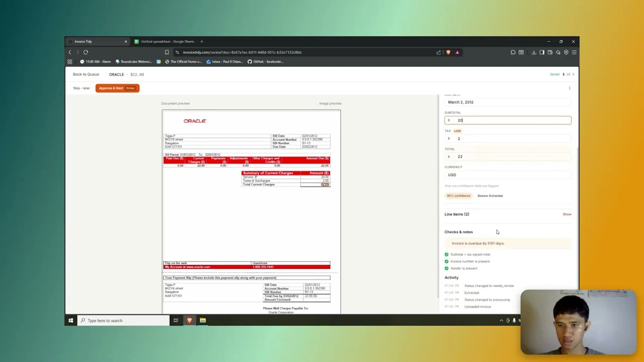Edit the Tax amount field

(507, 138)
